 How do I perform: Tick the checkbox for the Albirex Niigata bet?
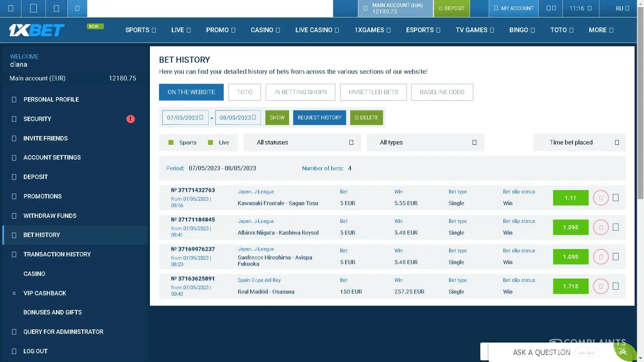click(615, 227)
